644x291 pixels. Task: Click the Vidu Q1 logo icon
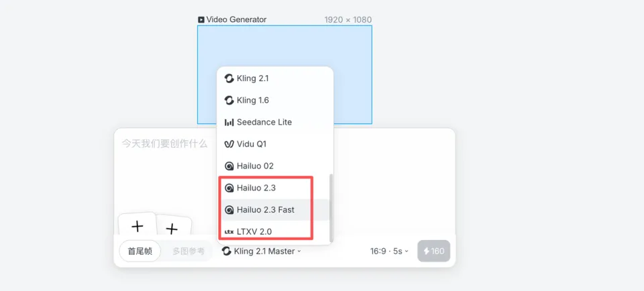229,144
